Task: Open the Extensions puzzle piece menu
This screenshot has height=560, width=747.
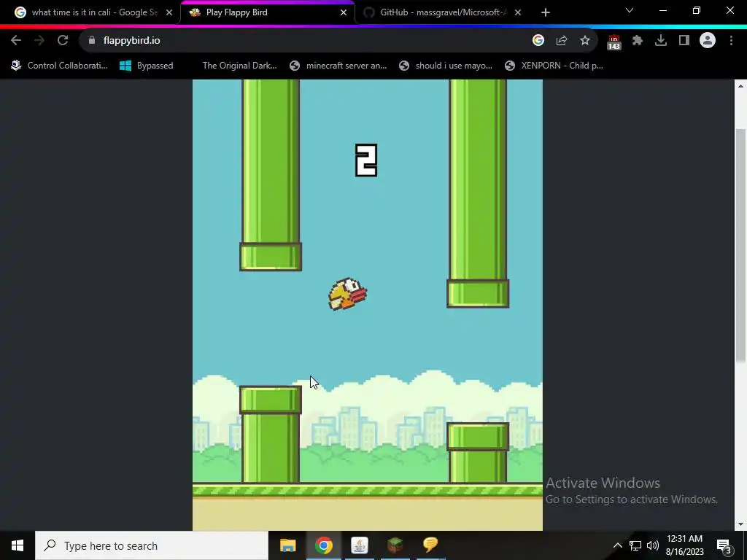Action: (x=638, y=41)
